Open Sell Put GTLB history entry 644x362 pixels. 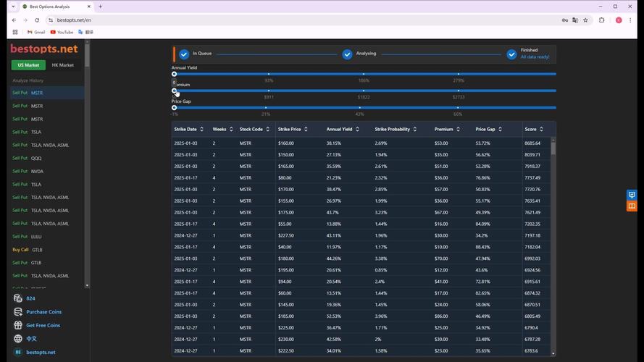coord(46,263)
